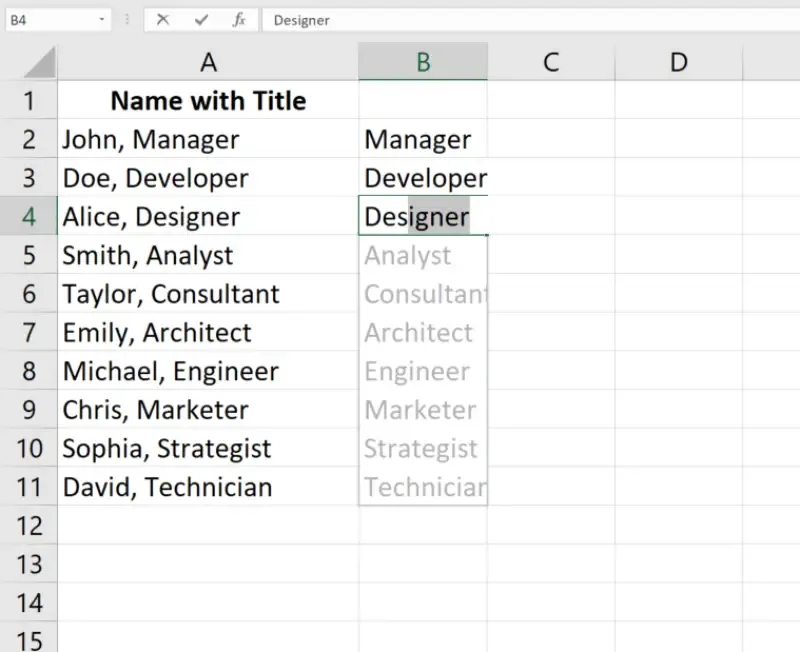Viewport: 800px width, 652px height.
Task: Select column D header
Action: click(x=679, y=62)
